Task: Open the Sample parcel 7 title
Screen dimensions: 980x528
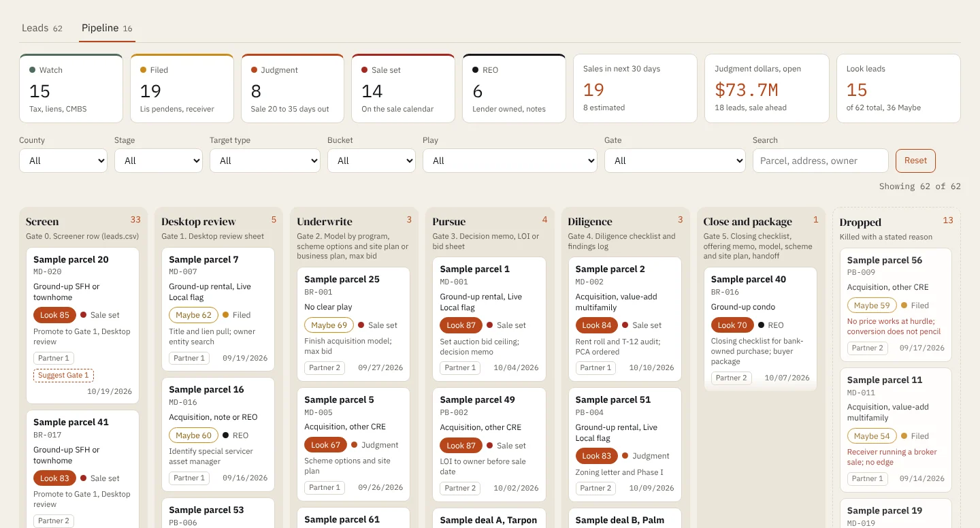Action: (203, 259)
